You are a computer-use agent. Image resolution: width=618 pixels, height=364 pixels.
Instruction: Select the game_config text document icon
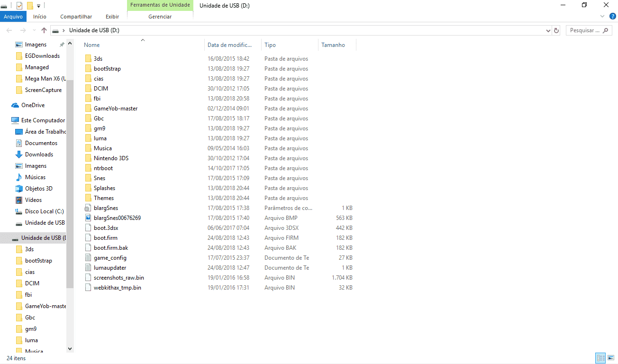click(88, 258)
